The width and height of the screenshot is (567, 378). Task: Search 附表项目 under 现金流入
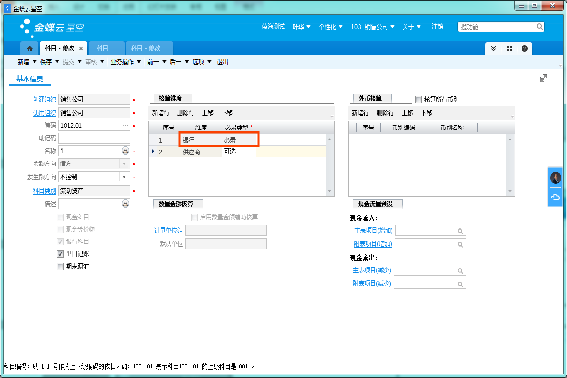pyautogui.click(x=460, y=245)
